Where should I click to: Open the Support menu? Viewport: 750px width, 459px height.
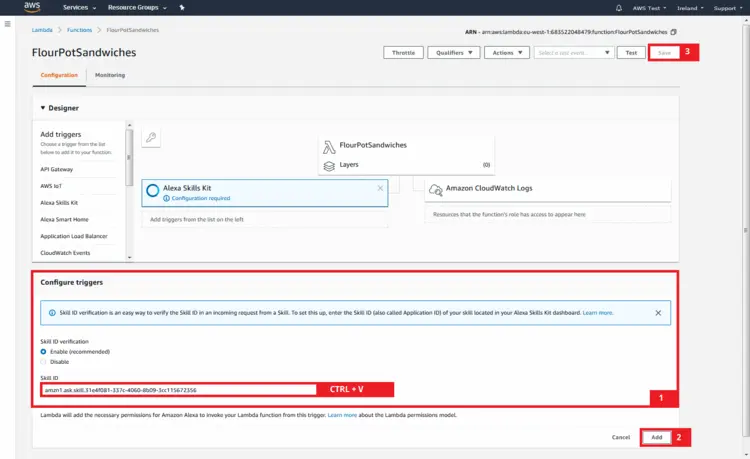[728, 8]
